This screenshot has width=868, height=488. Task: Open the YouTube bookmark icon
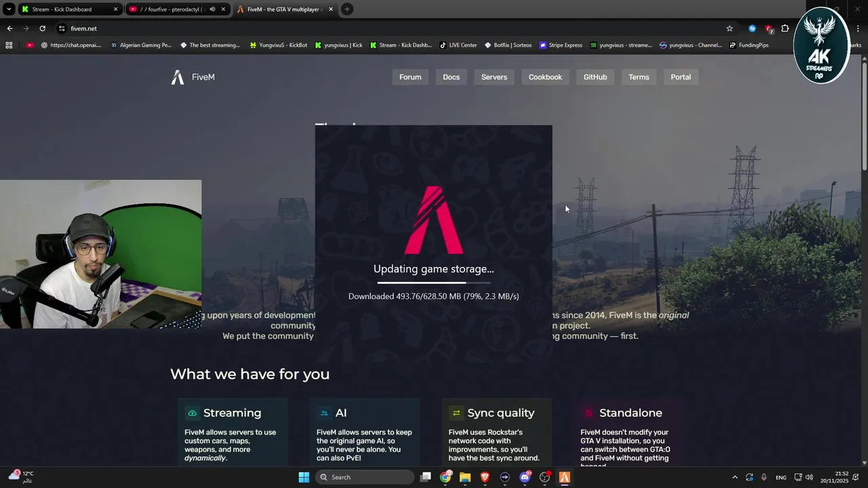click(x=30, y=45)
